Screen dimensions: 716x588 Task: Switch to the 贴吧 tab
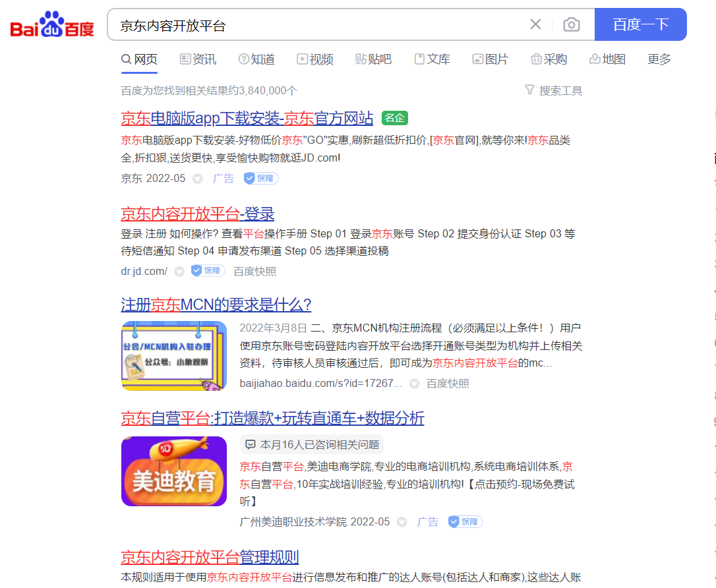point(374,59)
